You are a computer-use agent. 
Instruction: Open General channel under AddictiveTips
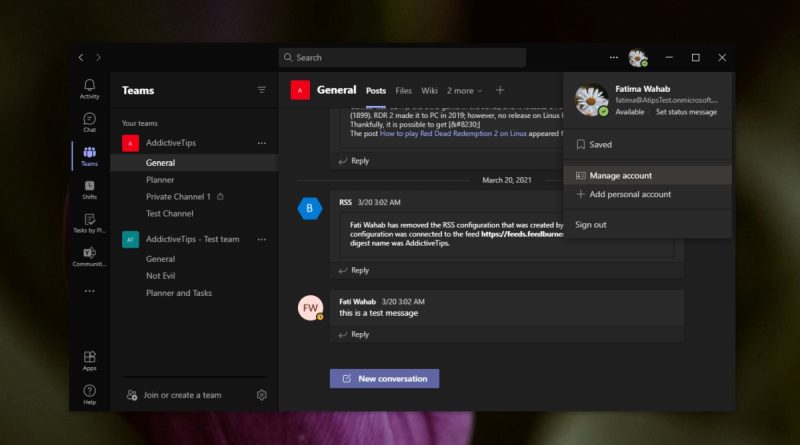click(x=194, y=163)
